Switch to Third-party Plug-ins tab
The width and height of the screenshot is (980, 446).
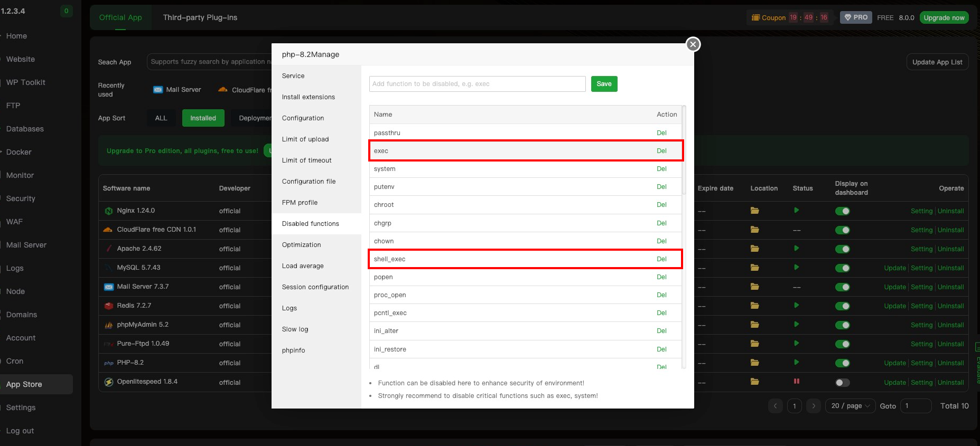(x=200, y=17)
